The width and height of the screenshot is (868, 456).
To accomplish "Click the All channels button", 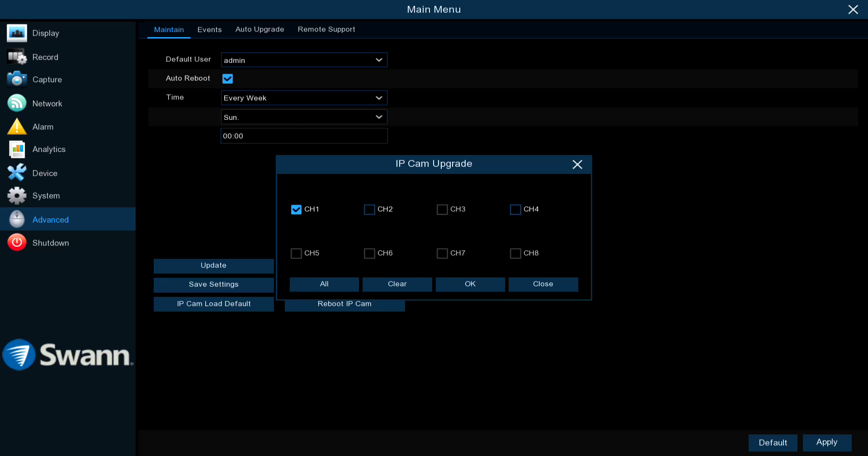I will [x=324, y=284].
